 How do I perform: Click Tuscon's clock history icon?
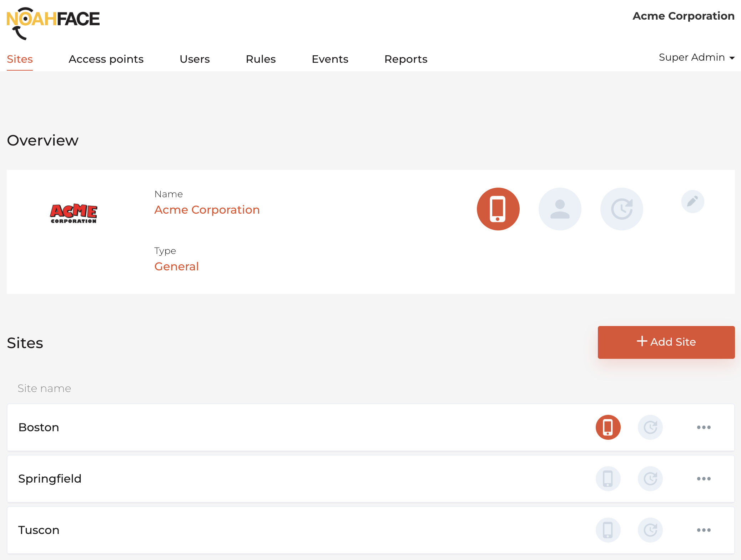[x=650, y=530]
